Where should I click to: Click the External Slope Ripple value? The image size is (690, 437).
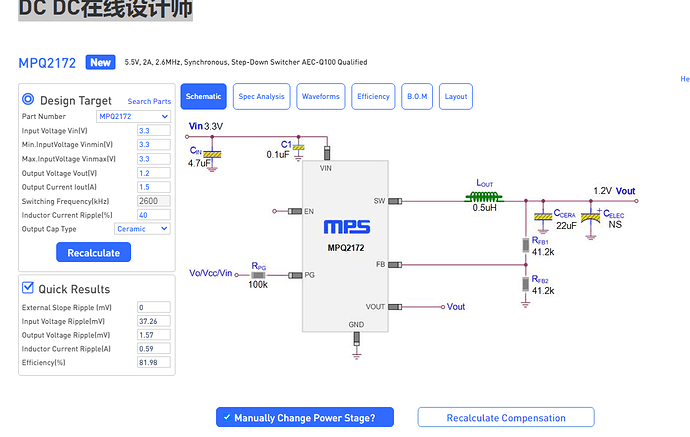click(x=154, y=307)
